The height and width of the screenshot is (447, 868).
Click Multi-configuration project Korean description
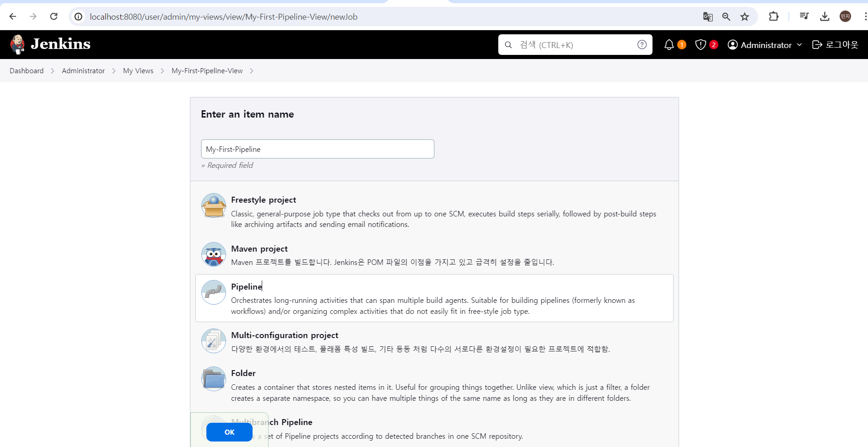point(421,349)
